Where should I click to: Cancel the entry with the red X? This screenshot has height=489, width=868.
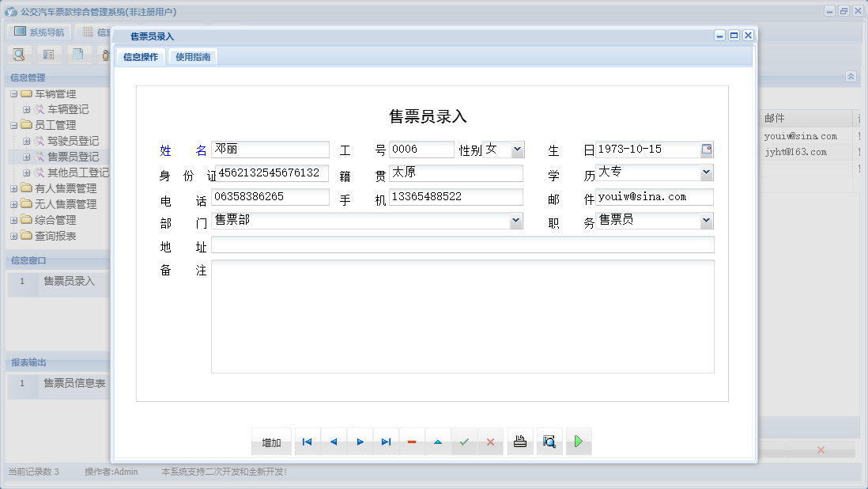[490, 442]
